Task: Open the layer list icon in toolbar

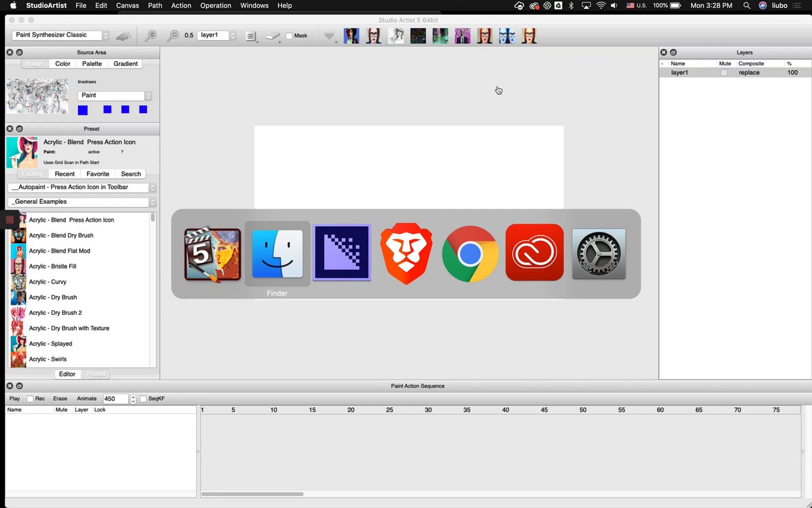Action: tap(252, 36)
